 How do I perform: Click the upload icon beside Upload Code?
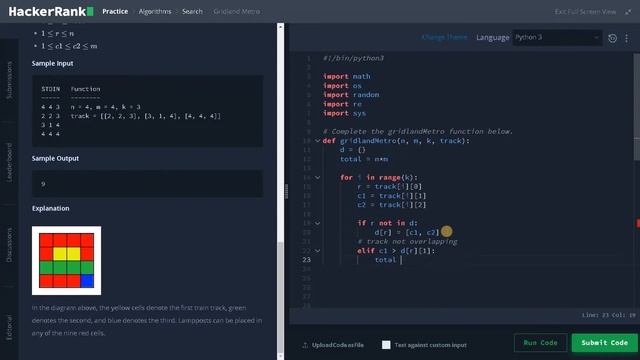click(305, 345)
